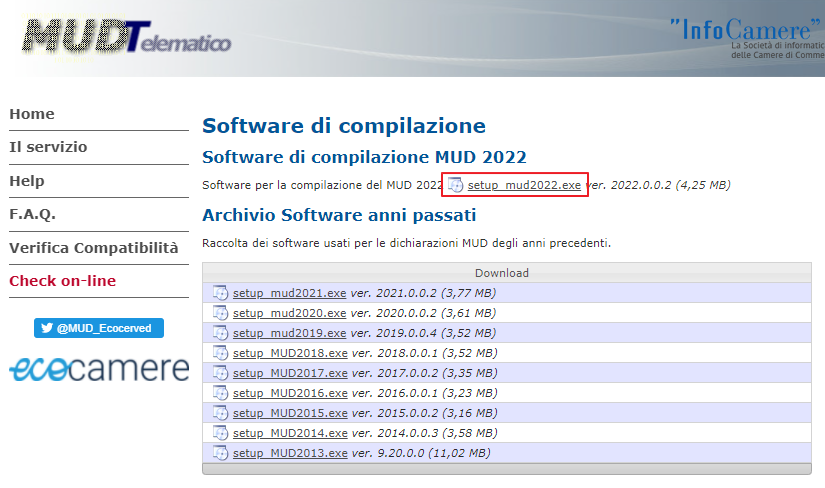This screenshot has width=825, height=488.
Task: Click installer icon beside setup_mud2021.exe
Action: click(221, 293)
